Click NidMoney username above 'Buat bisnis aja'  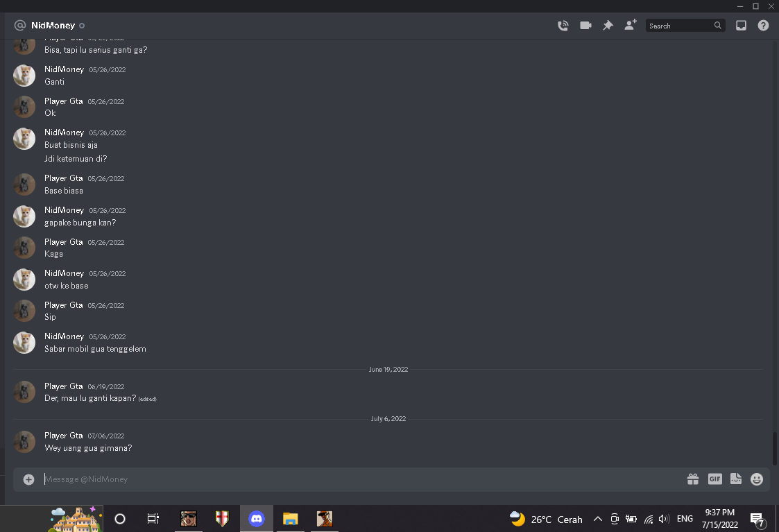64,132
